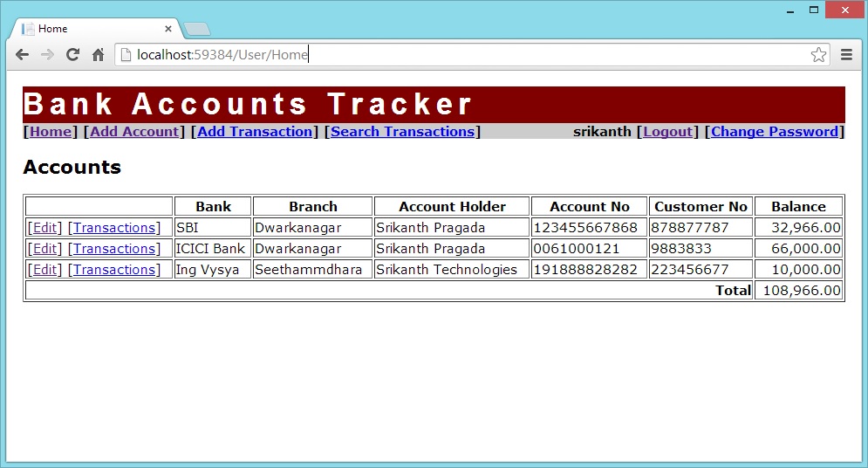Screen dimensions: 868x468
Task: Focus the address bar URL field
Action: pos(470,55)
